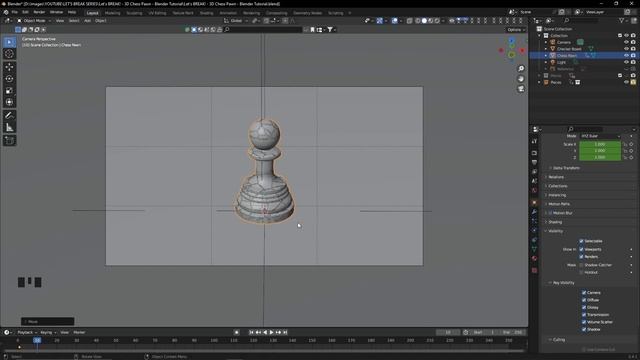640x360 pixels.
Task: Open the timeline Keying menu
Action: coord(48,333)
